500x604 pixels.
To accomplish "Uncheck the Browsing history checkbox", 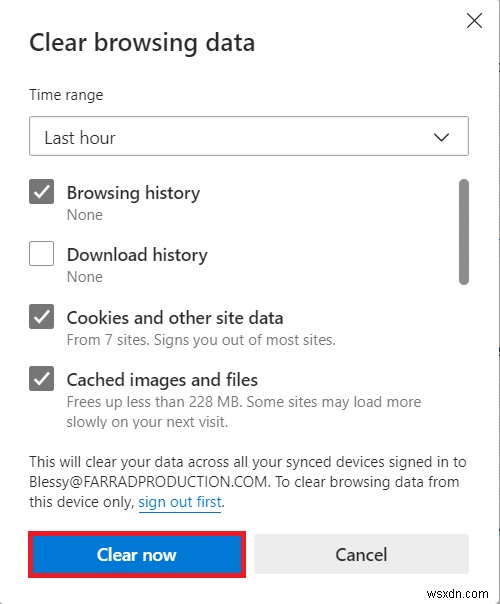I will 42,191.
